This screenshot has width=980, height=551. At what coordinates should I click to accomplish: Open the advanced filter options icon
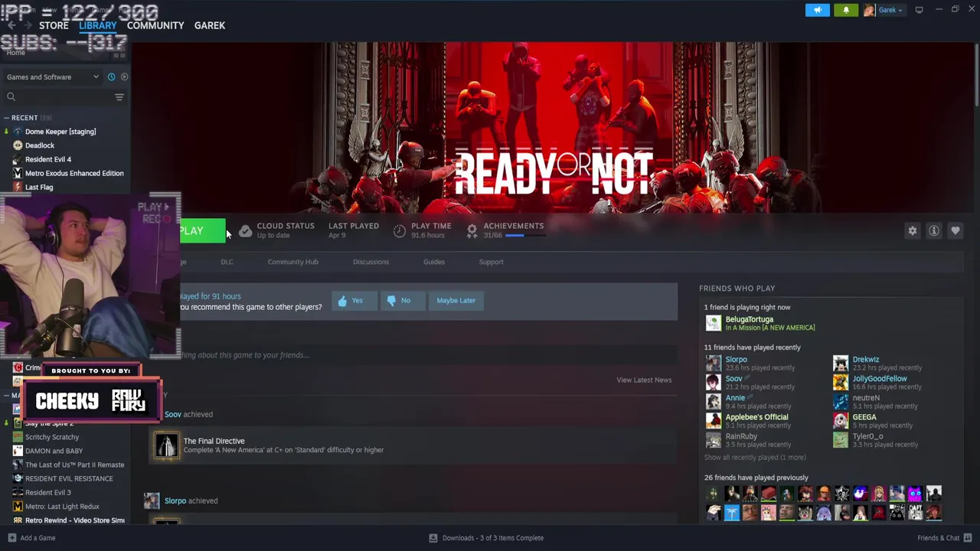click(119, 96)
